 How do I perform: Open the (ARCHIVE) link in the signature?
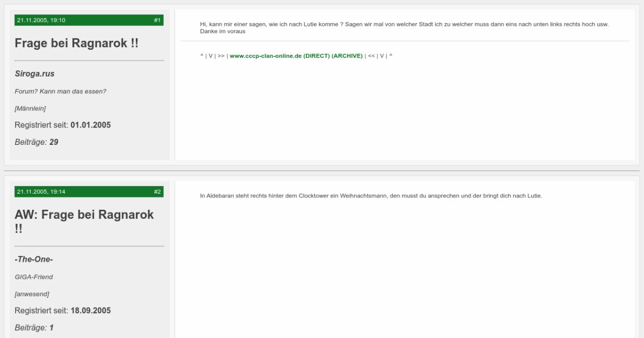tap(347, 56)
